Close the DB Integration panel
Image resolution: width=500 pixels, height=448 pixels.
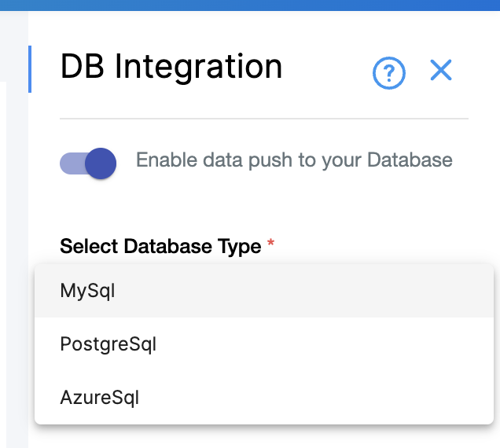(x=441, y=71)
